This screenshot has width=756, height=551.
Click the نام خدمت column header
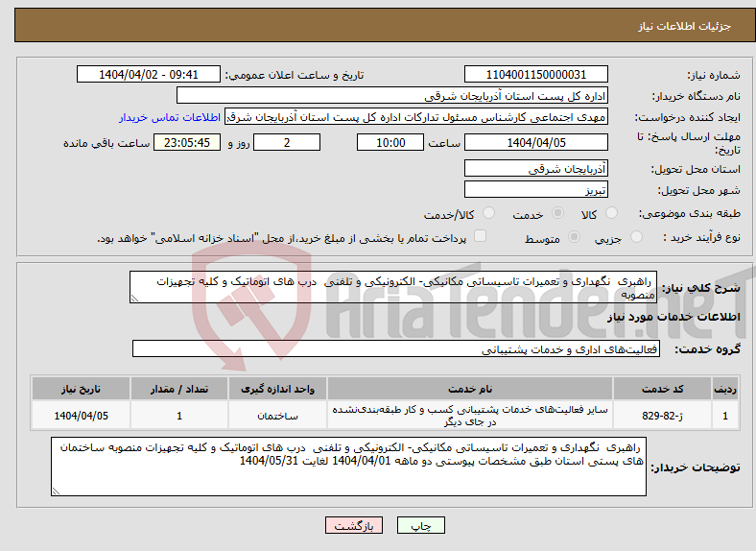coord(469,389)
